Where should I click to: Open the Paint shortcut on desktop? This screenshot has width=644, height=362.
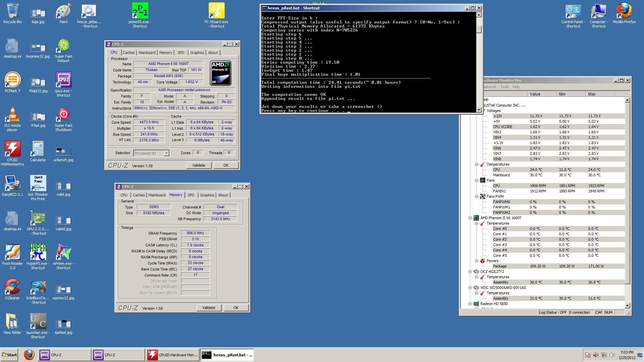pos(63,14)
